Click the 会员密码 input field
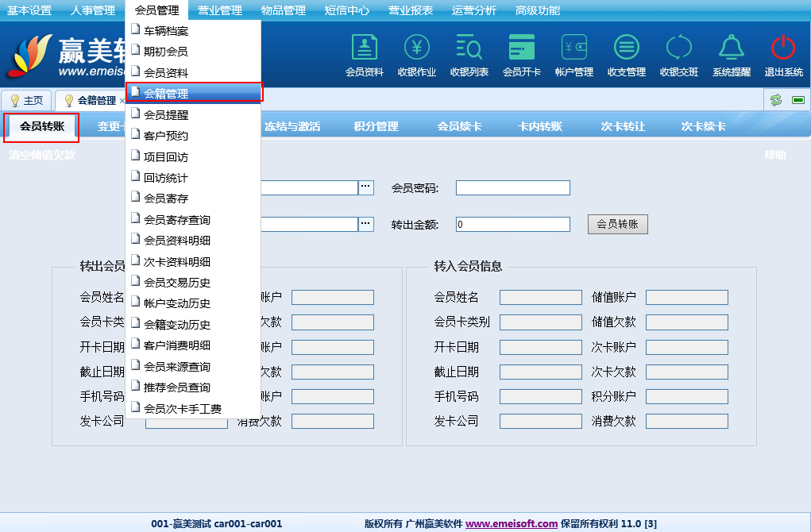The height and width of the screenshot is (532, 811). pos(512,188)
